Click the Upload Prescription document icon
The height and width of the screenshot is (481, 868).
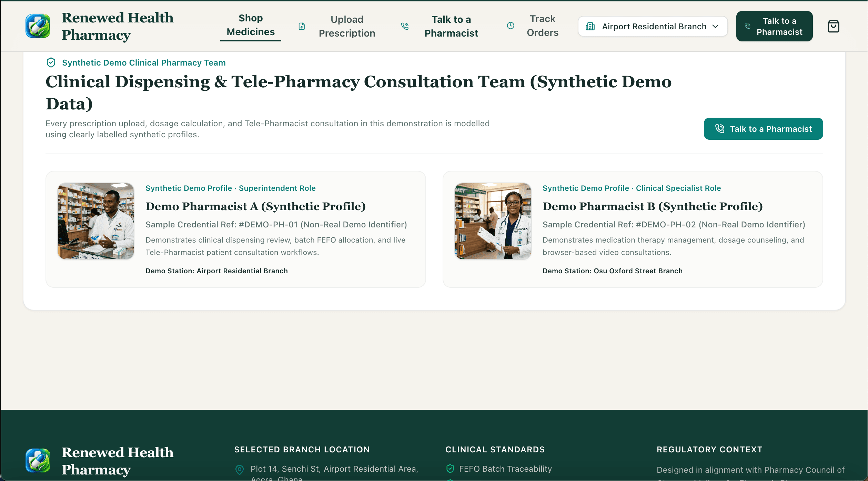pyautogui.click(x=302, y=26)
